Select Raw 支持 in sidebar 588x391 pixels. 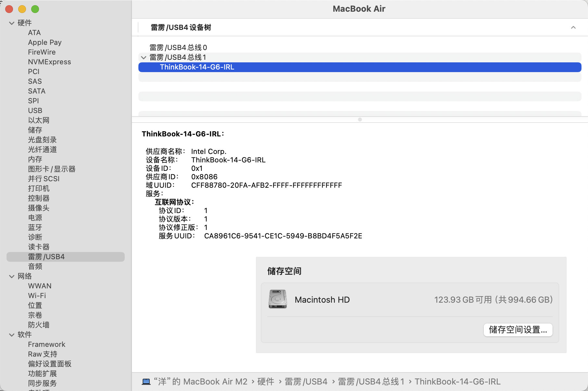pyautogui.click(x=43, y=354)
